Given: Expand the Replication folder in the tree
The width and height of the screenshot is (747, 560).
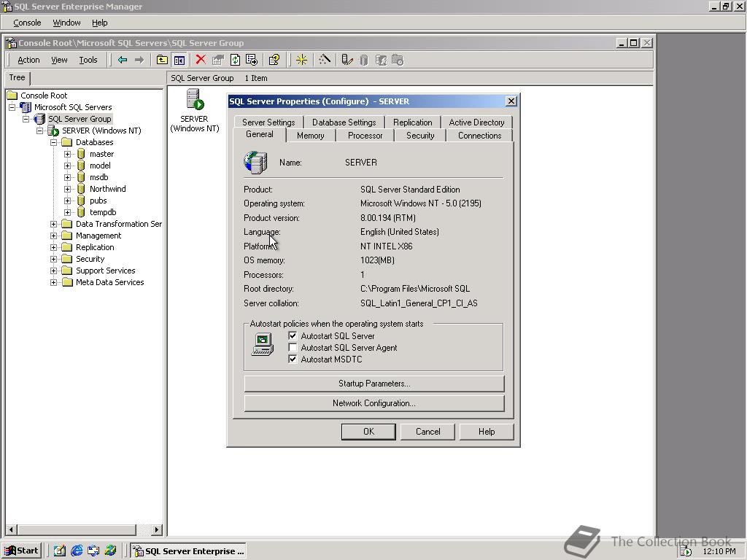Looking at the screenshot, I should click(x=54, y=247).
